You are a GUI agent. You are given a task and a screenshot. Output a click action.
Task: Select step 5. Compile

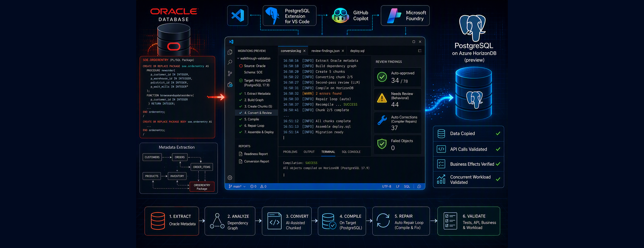coord(256,119)
